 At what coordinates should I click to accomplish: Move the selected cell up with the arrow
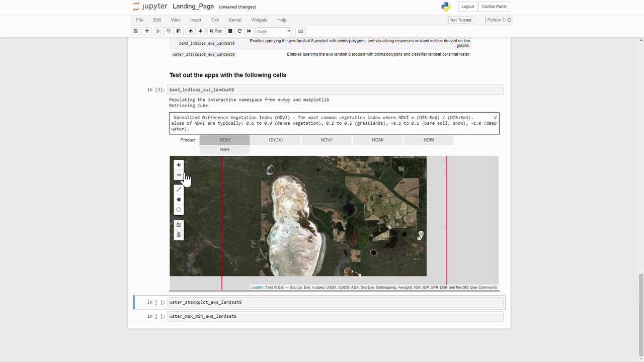coord(191,31)
